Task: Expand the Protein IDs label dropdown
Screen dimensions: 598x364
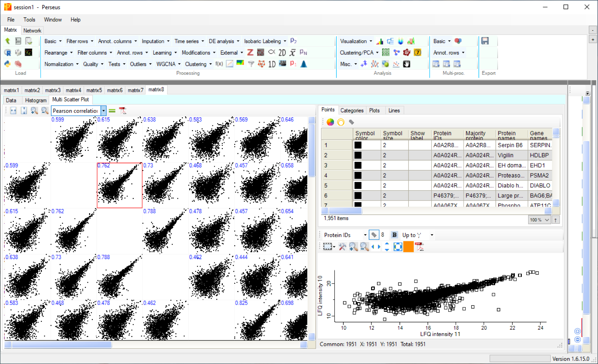Action: click(x=365, y=235)
